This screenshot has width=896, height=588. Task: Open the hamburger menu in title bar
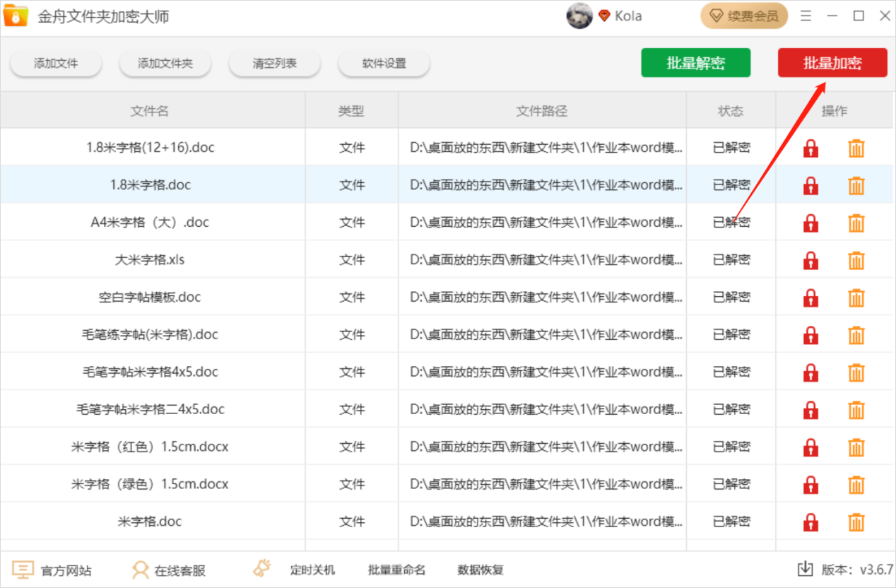tap(806, 15)
